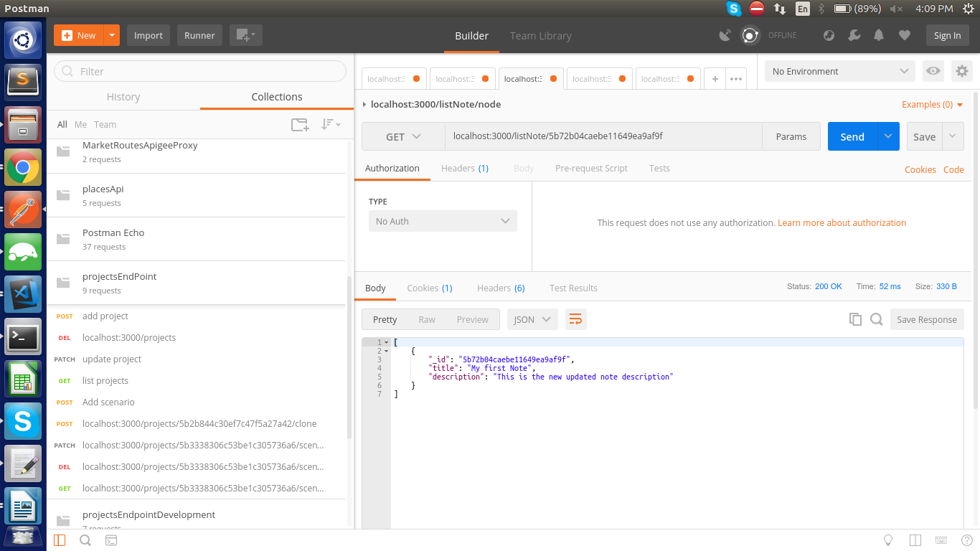The width and height of the screenshot is (980, 551).
Task: Click the new window icon button
Action: click(x=245, y=35)
